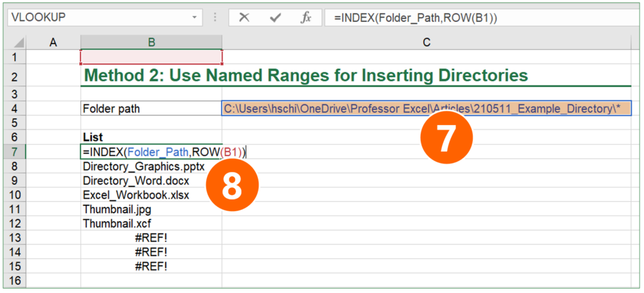Select the 'Folder path' label cell
Screen dimensions: 644x293
[x=151, y=109]
